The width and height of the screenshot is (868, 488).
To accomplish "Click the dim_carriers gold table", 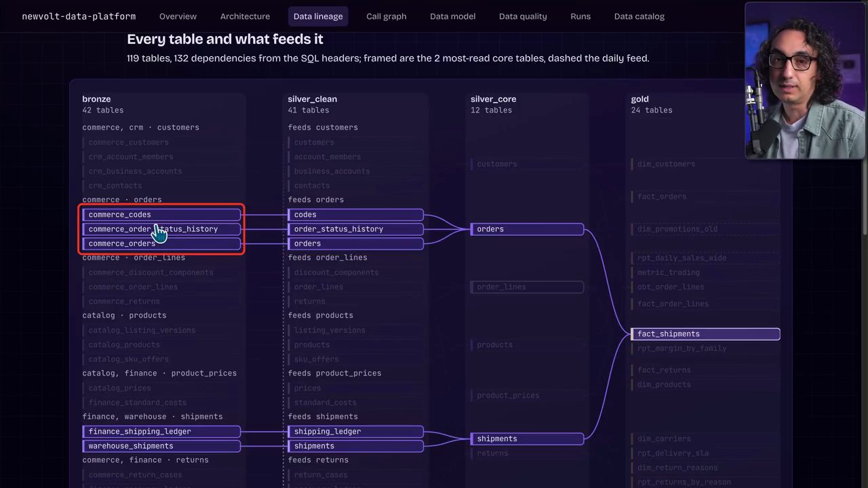I will tap(706, 439).
